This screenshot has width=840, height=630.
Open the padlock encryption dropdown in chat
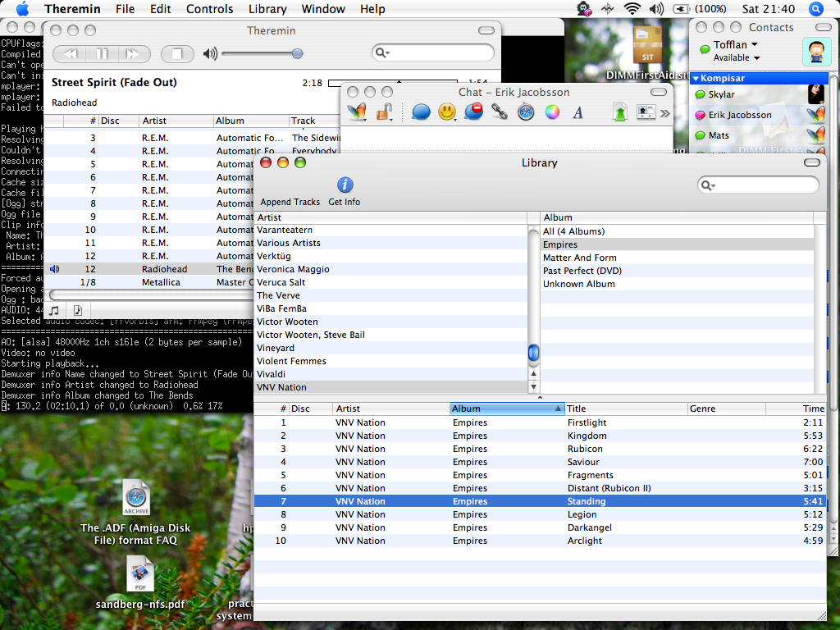click(x=384, y=112)
